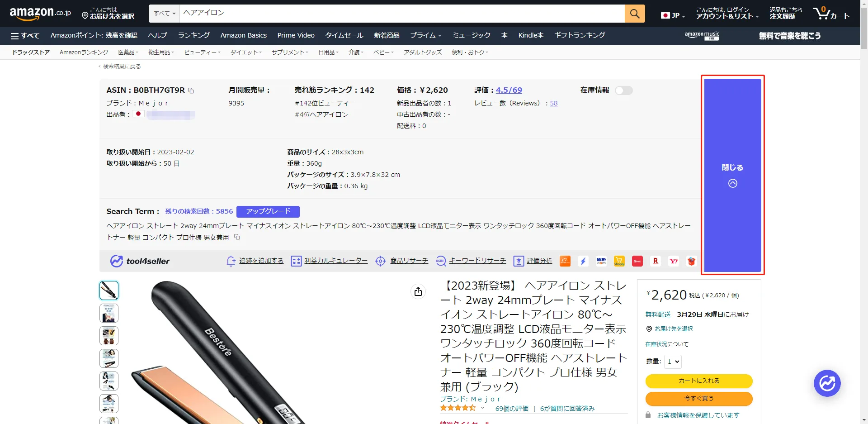Copy the ASIN with copy icon
This screenshot has height=424, width=868.
coord(191,91)
